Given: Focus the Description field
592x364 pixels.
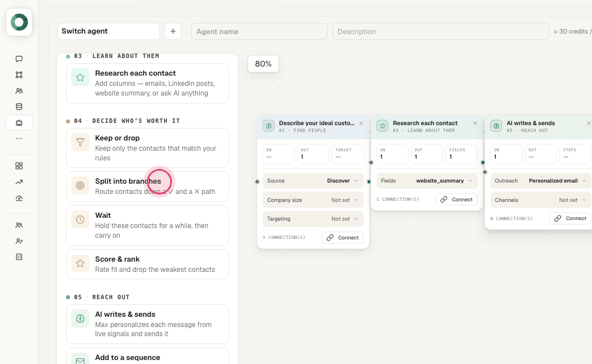Looking at the screenshot, I should click(x=441, y=31).
